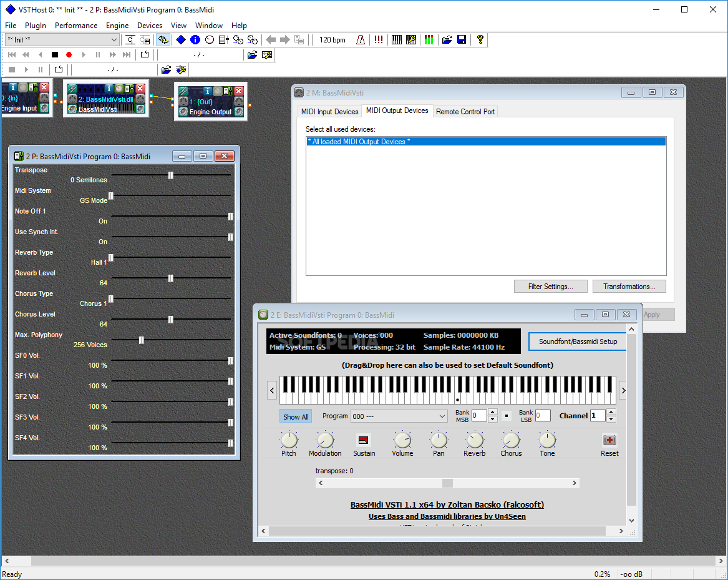This screenshot has height=580, width=728.
Task: Open the info icon on BassMidiVsti.dll node
Action: click(x=109, y=88)
